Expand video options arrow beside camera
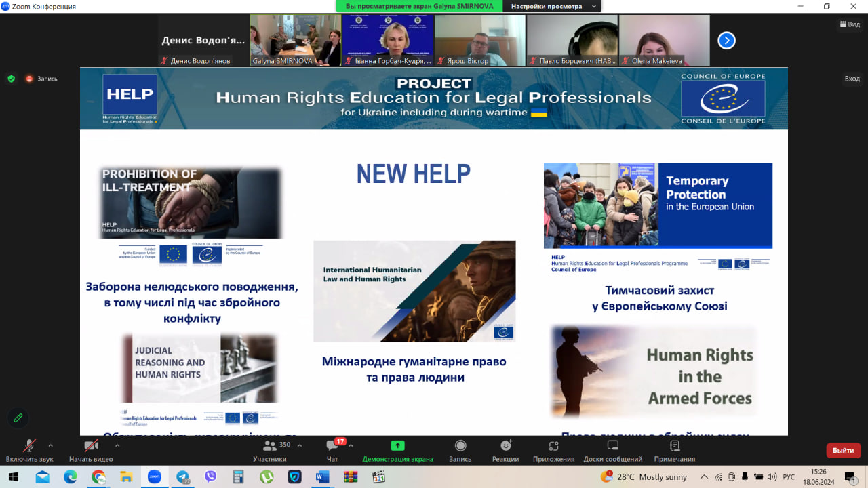This screenshot has height=488, width=868. (117, 445)
